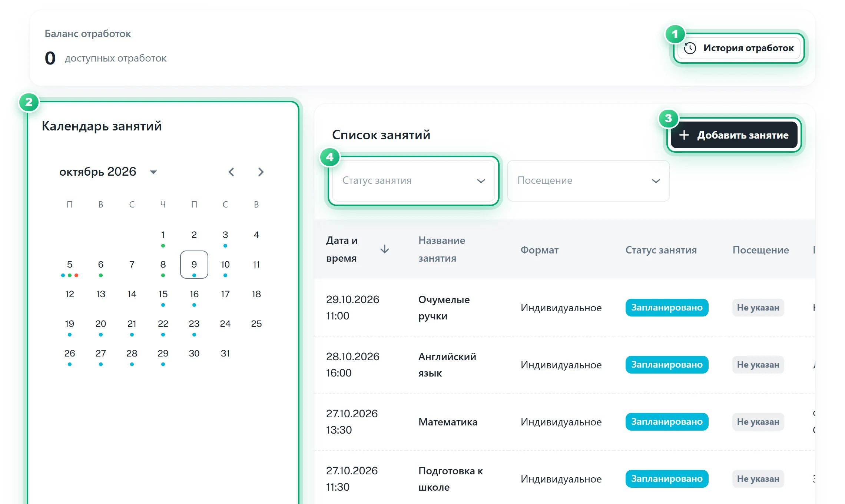The height and width of the screenshot is (504, 845).
Task: Select October 27 in calendar
Action: [101, 354]
